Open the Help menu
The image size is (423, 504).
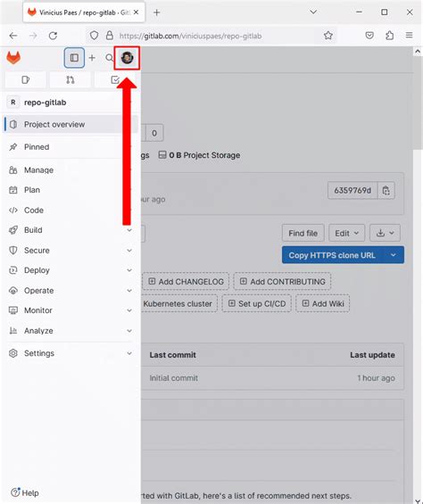click(x=25, y=492)
